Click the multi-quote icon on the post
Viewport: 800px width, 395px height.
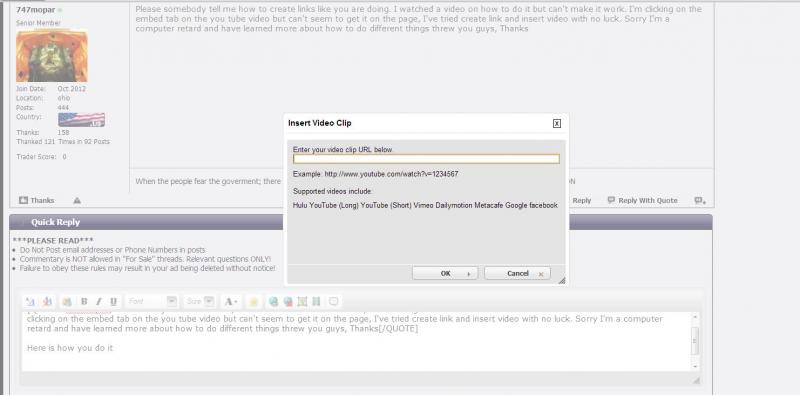pyautogui.click(x=700, y=201)
